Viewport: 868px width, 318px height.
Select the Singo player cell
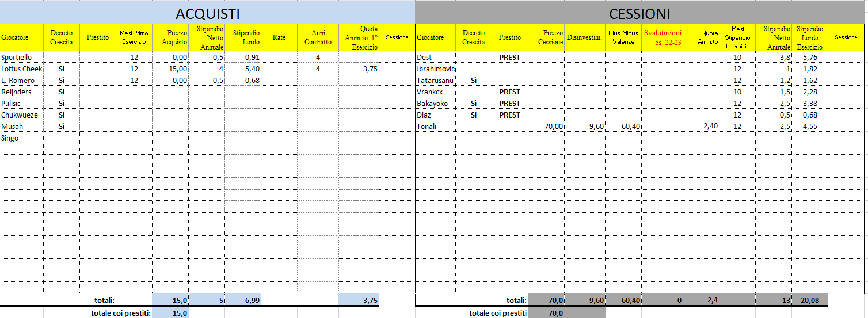point(22,138)
